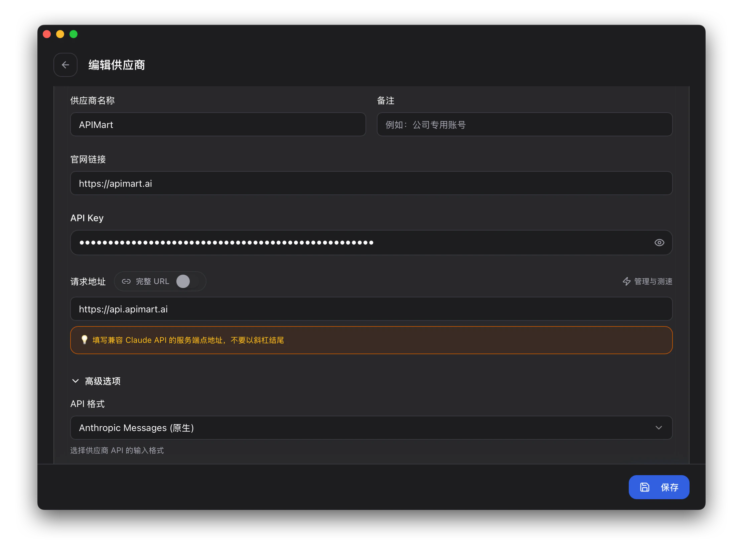743x560 pixels.
Task: Click the lightning bolt icon
Action: pos(626,282)
